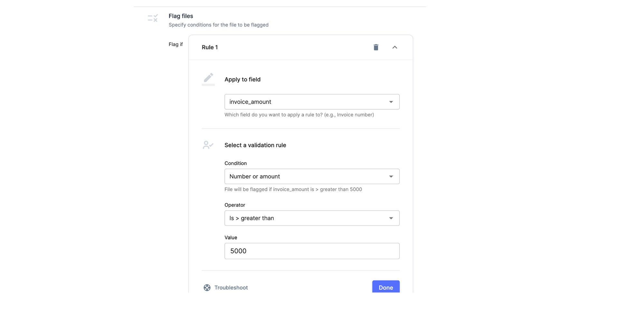Click the arrow on the Condition combo box
This screenshot has width=644, height=309.
(391, 177)
